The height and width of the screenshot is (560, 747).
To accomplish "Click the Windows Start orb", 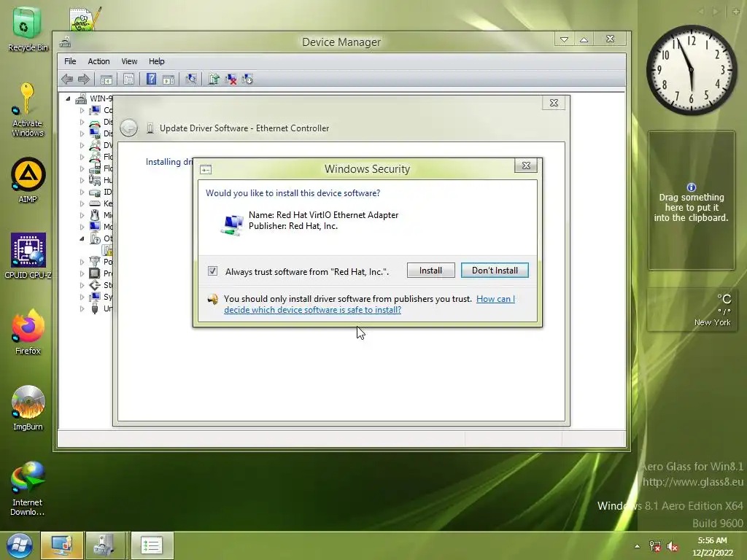I will tap(19, 545).
